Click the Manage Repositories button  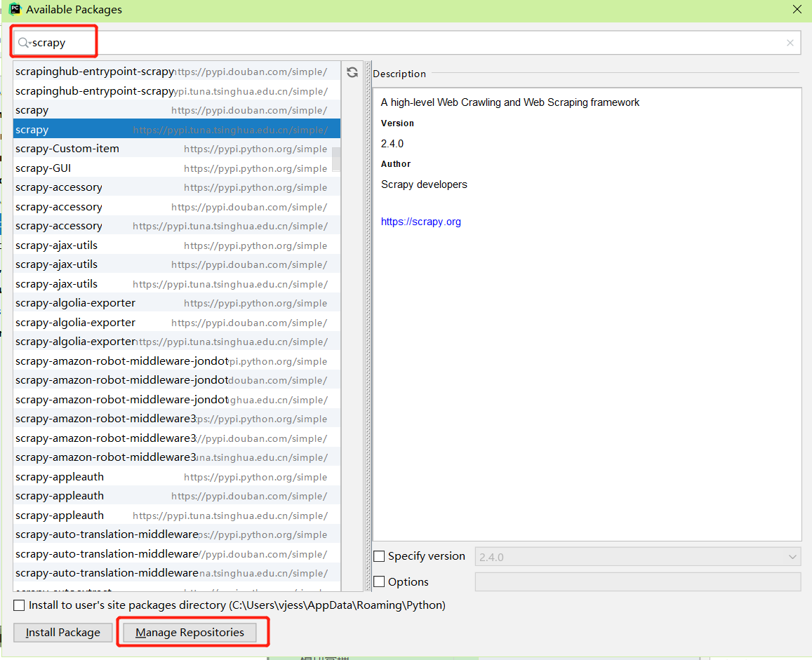[x=189, y=633]
